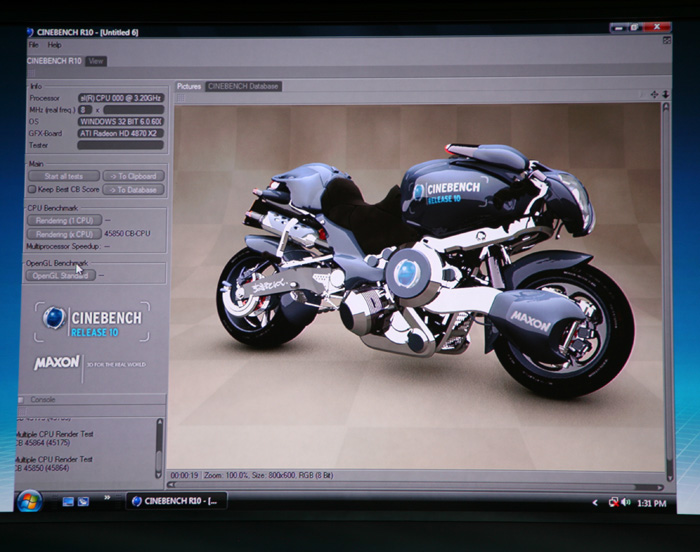Screen dimensions: 700x552
Task: Switch to the CINEBENCH Database tab
Action: (243, 86)
